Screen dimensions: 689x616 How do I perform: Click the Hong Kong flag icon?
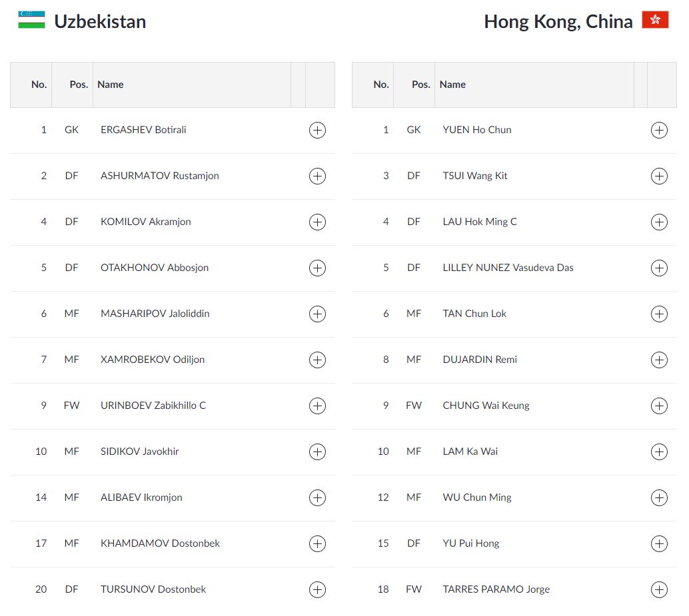click(x=655, y=20)
